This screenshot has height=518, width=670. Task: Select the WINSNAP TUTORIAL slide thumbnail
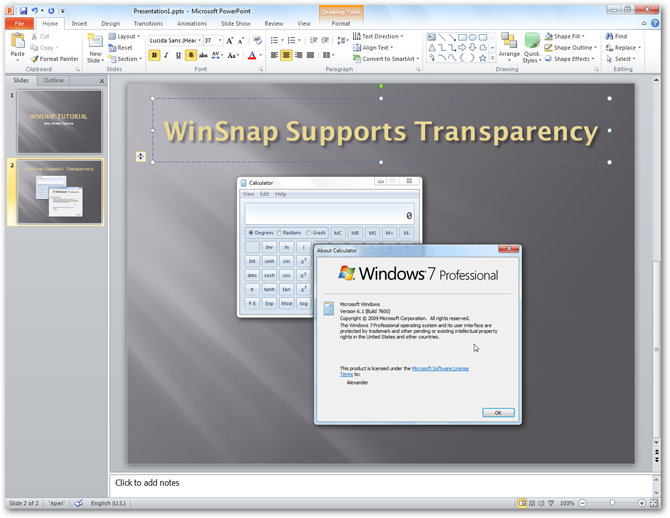pos(59,122)
